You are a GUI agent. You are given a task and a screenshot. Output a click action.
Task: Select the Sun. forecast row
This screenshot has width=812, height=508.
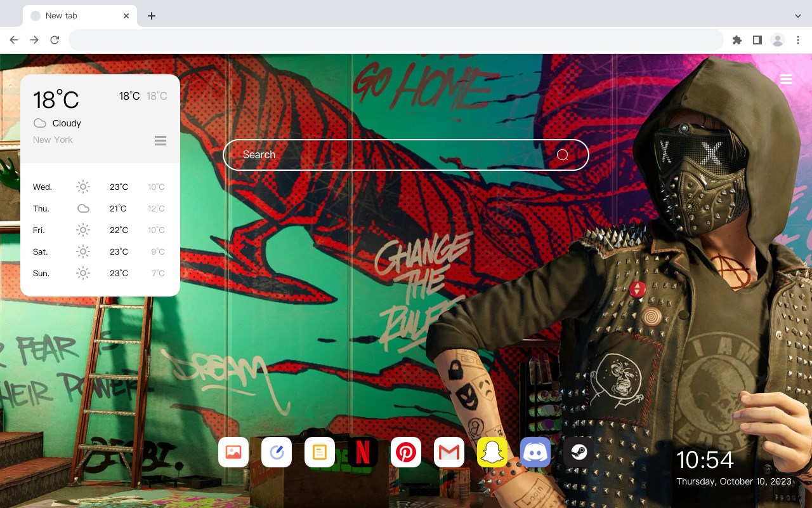click(100, 273)
